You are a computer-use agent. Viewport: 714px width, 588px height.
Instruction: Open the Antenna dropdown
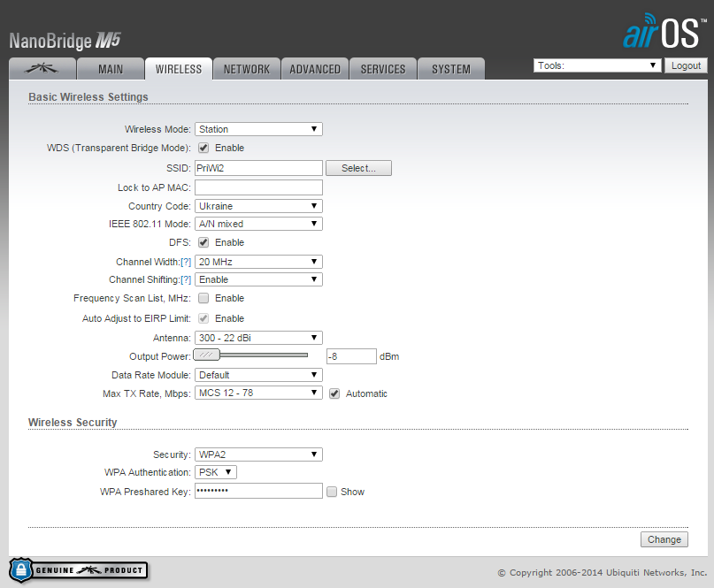258,338
